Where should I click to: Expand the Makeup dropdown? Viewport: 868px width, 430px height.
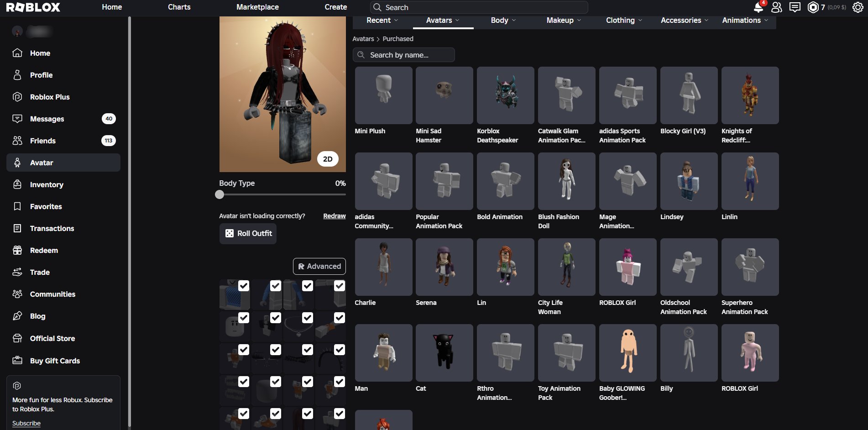point(564,20)
